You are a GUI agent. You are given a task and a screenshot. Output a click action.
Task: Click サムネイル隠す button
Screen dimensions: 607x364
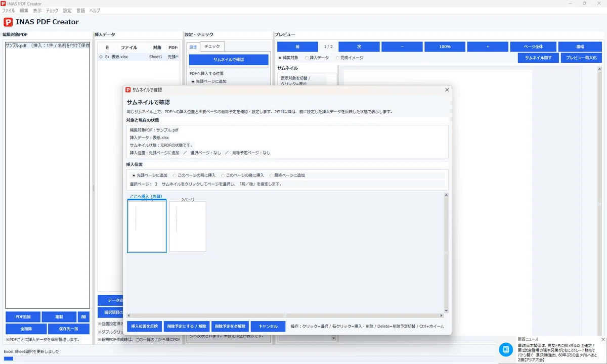[538, 58]
